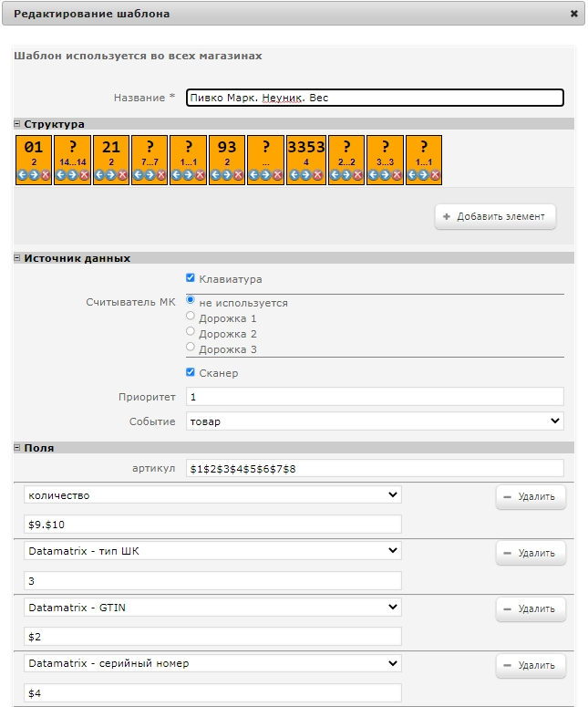
Task: Move the '21' element right
Action: (111, 175)
